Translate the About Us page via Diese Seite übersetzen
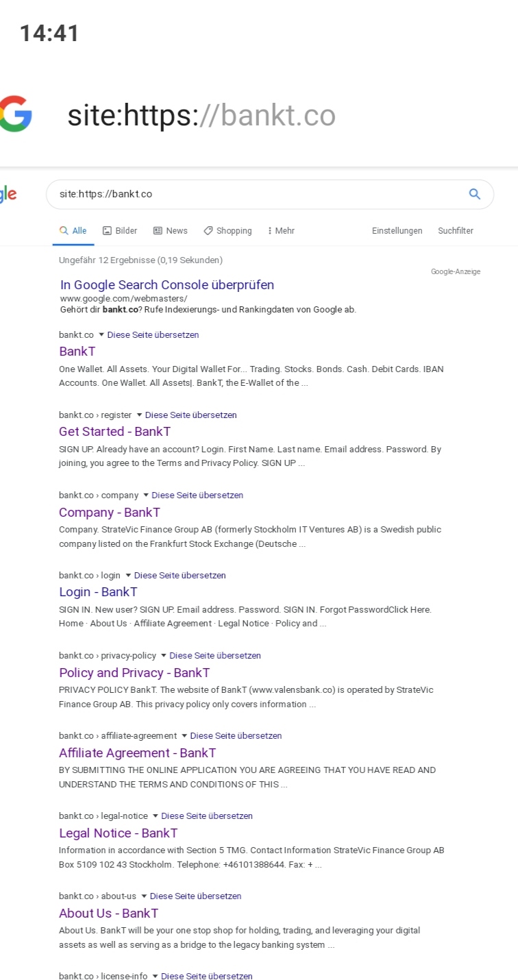The height and width of the screenshot is (980, 518). pos(195,896)
